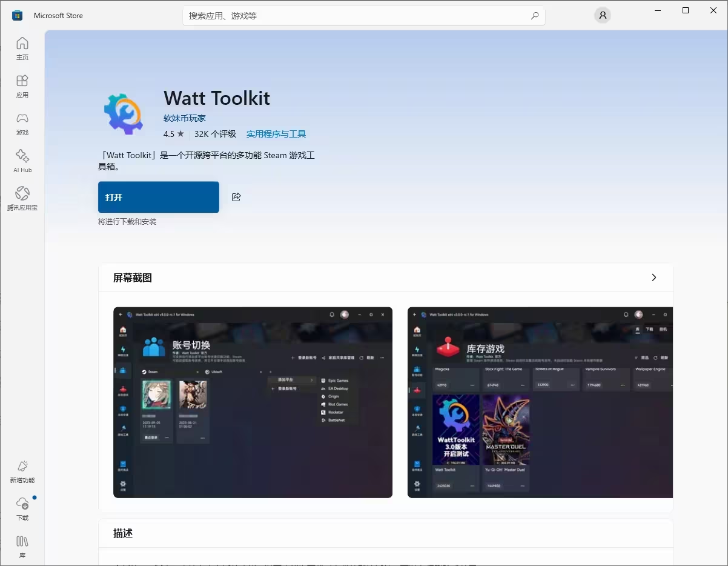The image size is (728, 566).
Task: Click the 描述 description heading
Action: 123,534
